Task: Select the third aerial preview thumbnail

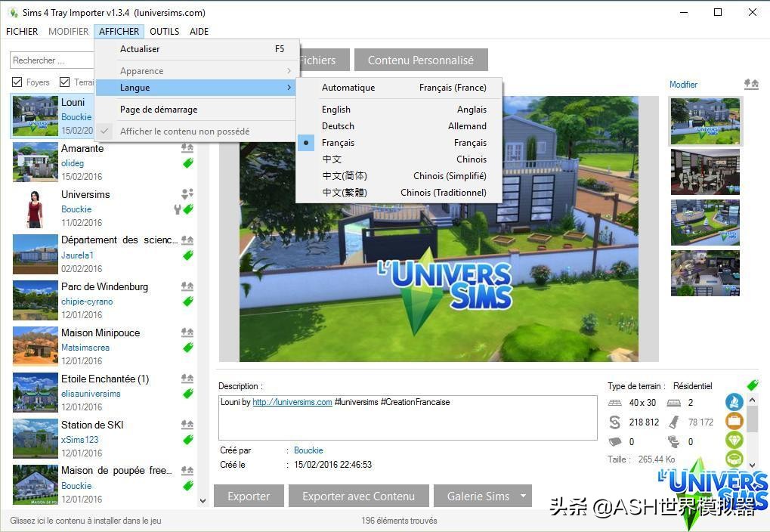Action: tap(705, 222)
